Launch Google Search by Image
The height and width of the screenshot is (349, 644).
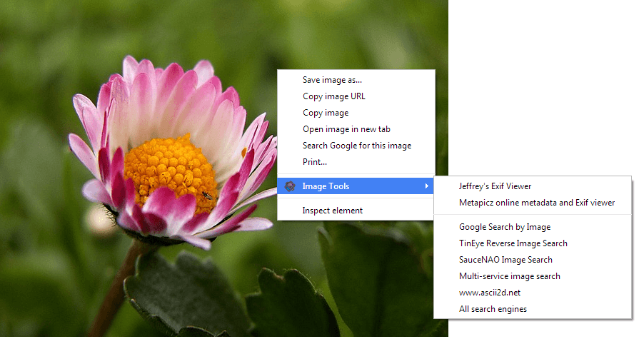(533, 227)
